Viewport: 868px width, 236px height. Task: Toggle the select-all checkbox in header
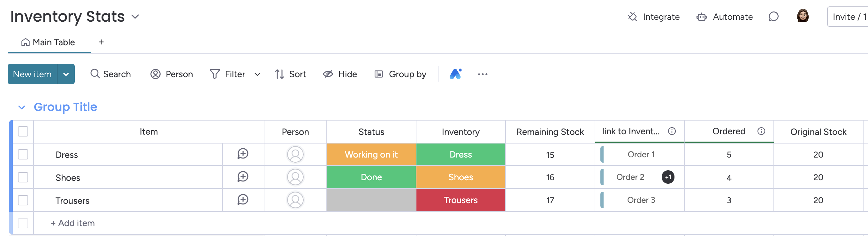point(23,131)
